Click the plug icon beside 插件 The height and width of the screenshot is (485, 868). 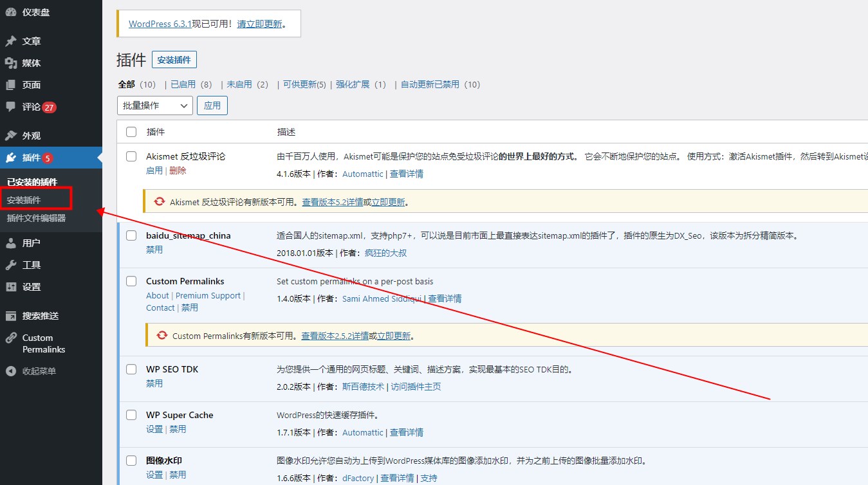[10, 158]
